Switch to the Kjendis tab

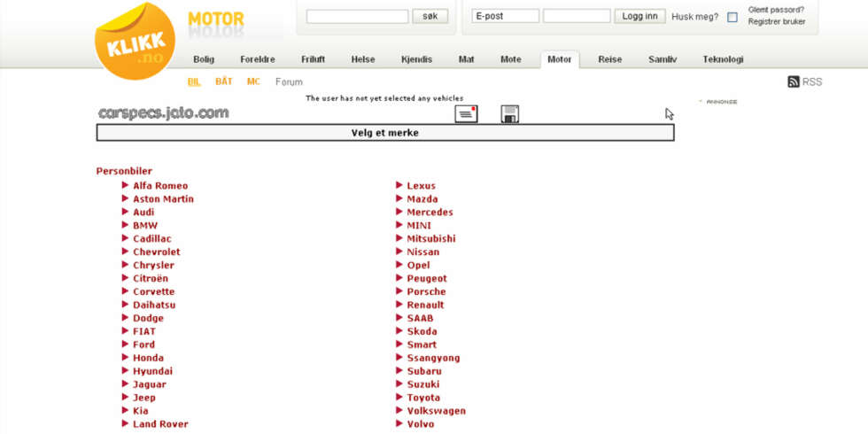(x=417, y=59)
